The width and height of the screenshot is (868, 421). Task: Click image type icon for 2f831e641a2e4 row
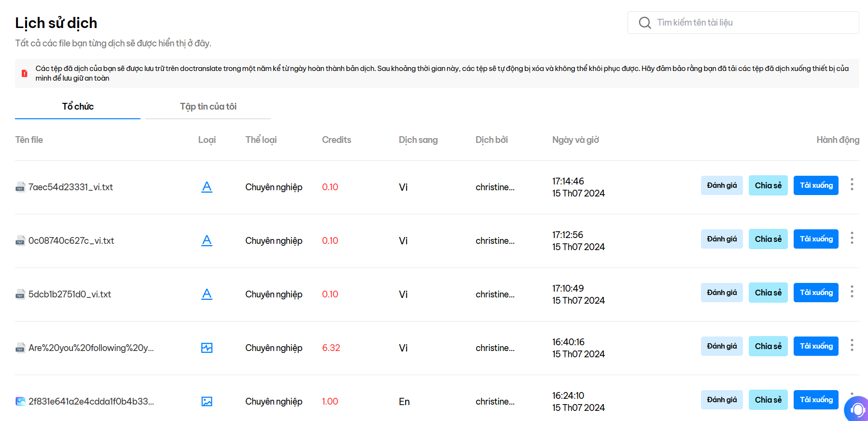(x=207, y=401)
